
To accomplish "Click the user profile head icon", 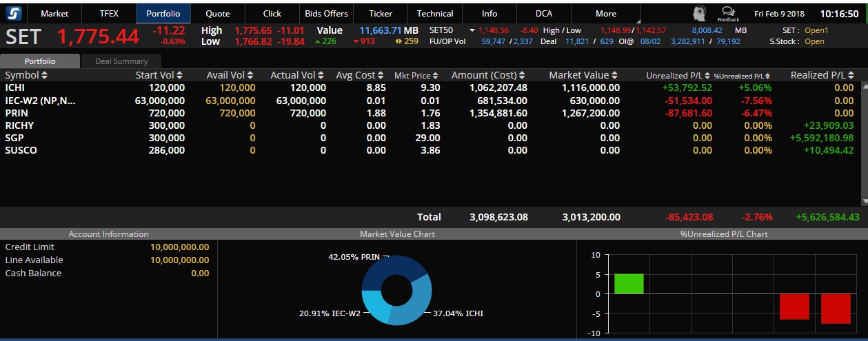I will coord(700,14).
